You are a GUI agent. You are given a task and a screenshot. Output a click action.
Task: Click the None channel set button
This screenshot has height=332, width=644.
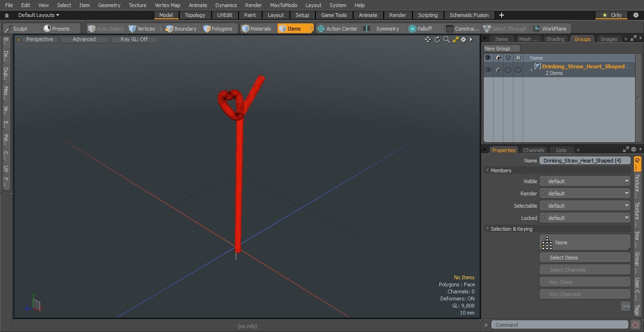(x=585, y=243)
